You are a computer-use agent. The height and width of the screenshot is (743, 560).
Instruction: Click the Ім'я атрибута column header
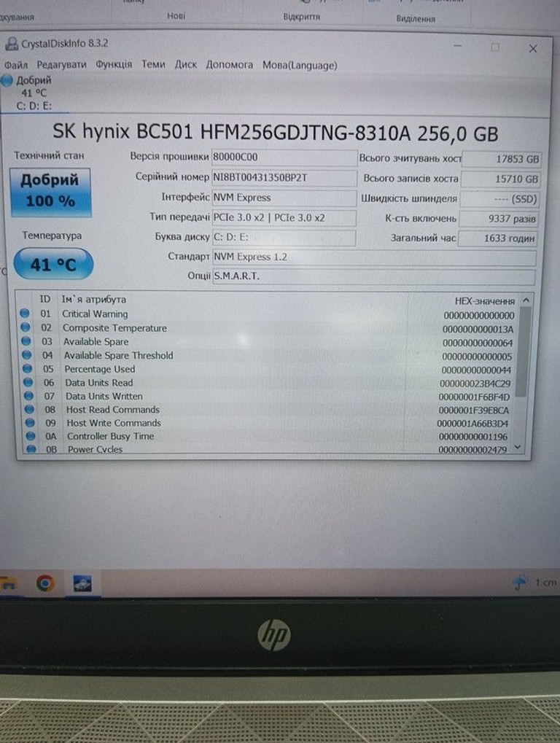pyautogui.click(x=94, y=300)
